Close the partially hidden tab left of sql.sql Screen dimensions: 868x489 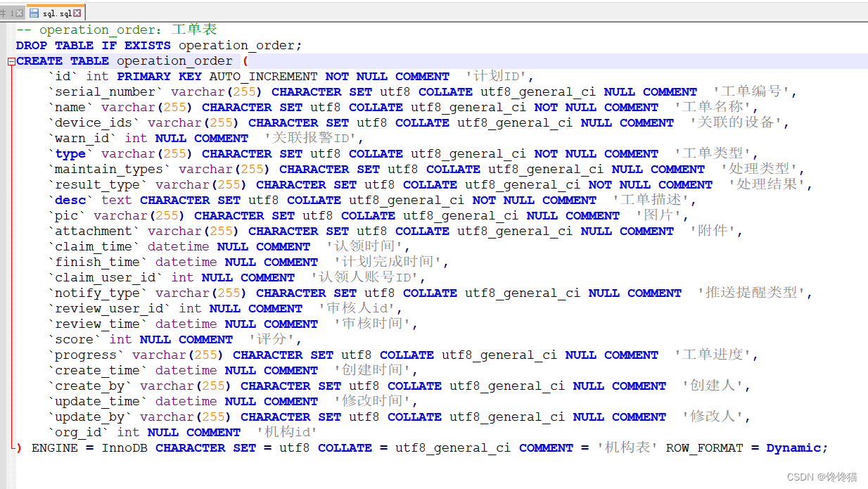(19, 13)
